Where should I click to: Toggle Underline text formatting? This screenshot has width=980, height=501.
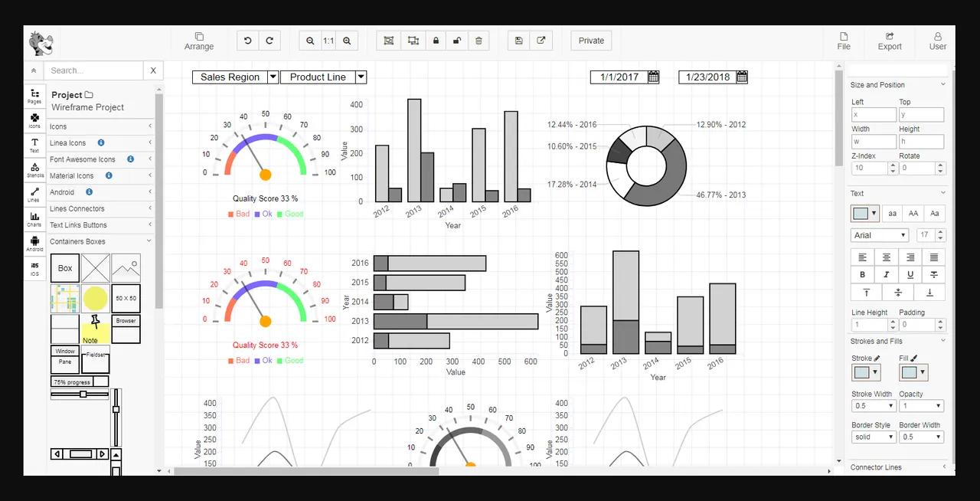click(x=910, y=274)
